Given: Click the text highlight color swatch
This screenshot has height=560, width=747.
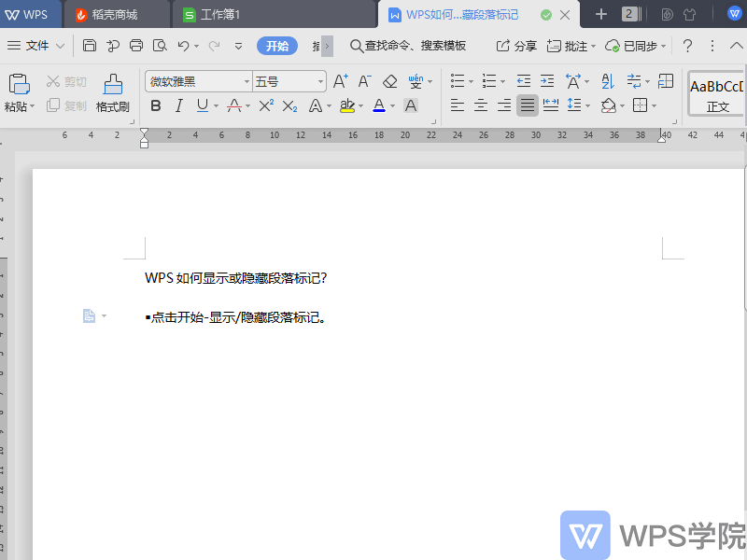Looking at the screenshot, I should pyautogui.click(x=347, y=106).
